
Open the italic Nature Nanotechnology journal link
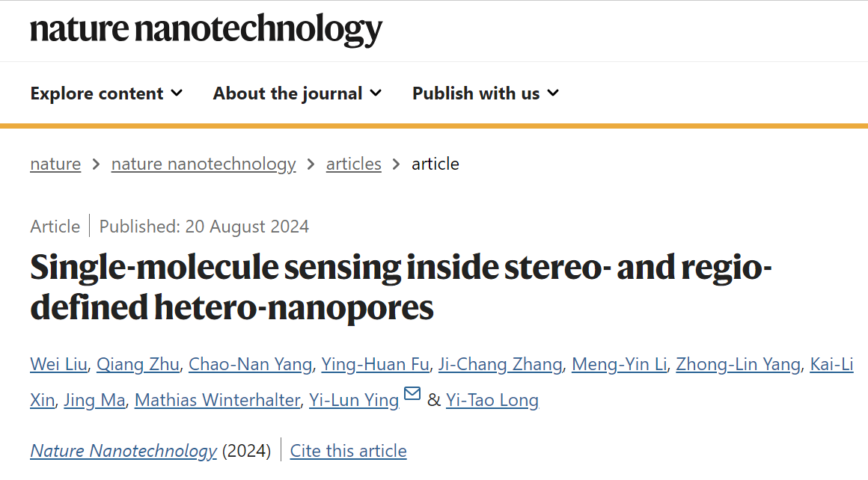tap(123, 451)
